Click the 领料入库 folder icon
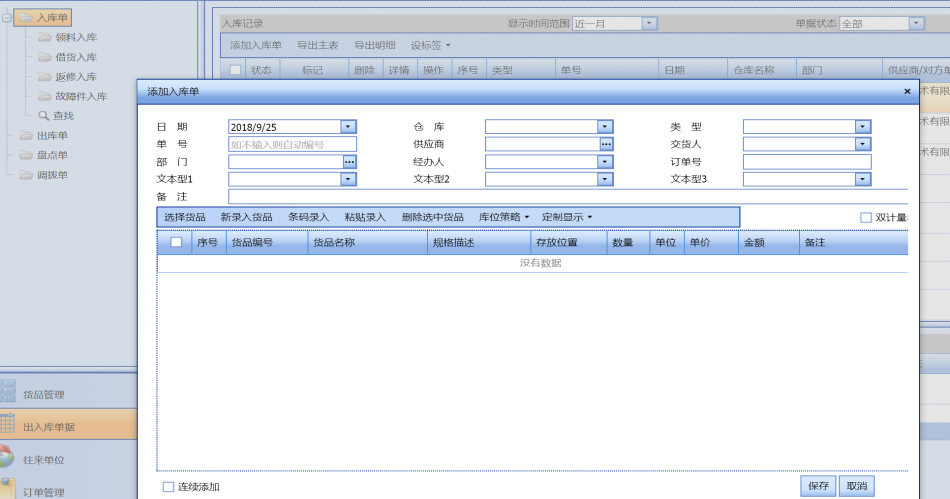The image size is (950, 499). point(45,37)
